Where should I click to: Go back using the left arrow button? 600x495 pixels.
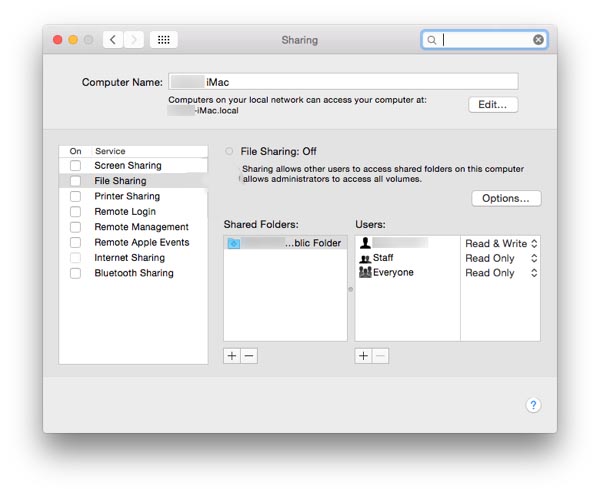(113, 40)
